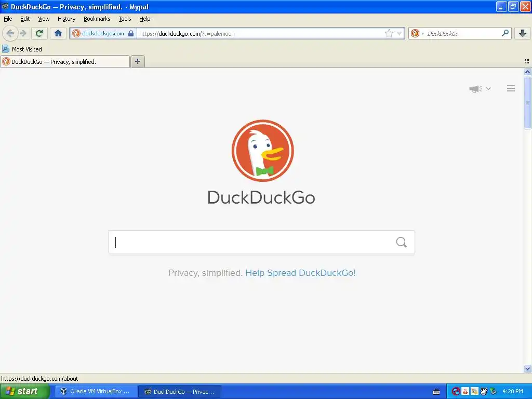Select the DuckDuckGo — Privacy, simplified tab

[x=65, y=61]
